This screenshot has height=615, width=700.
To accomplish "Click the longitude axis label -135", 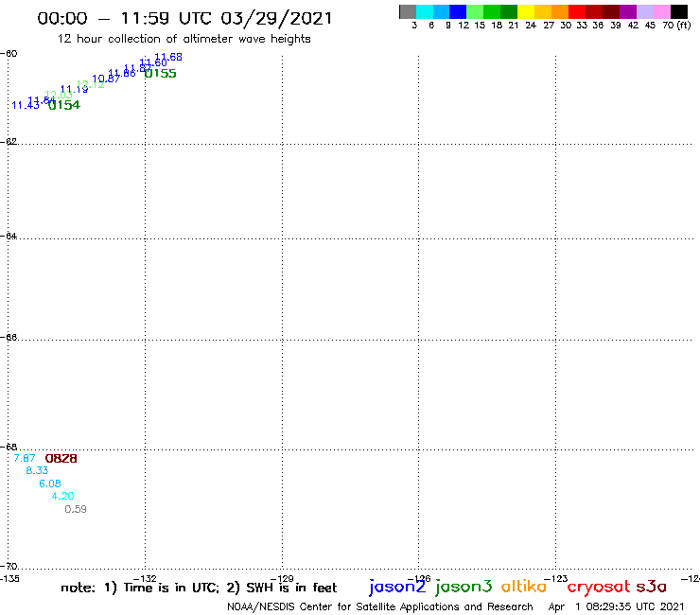I will pyautogui.click(x=9, y=579).
